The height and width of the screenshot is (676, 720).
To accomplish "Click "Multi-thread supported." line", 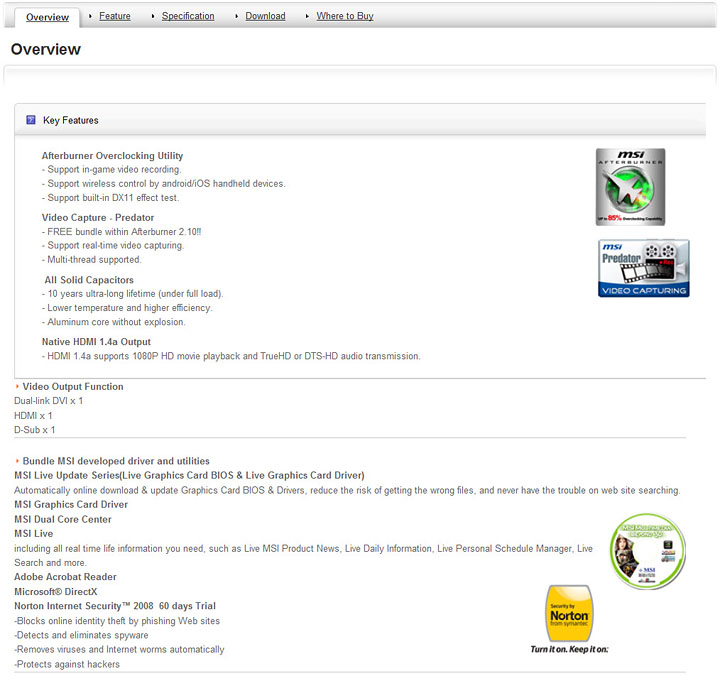I will pyautogui.click(x=91, y=260).
